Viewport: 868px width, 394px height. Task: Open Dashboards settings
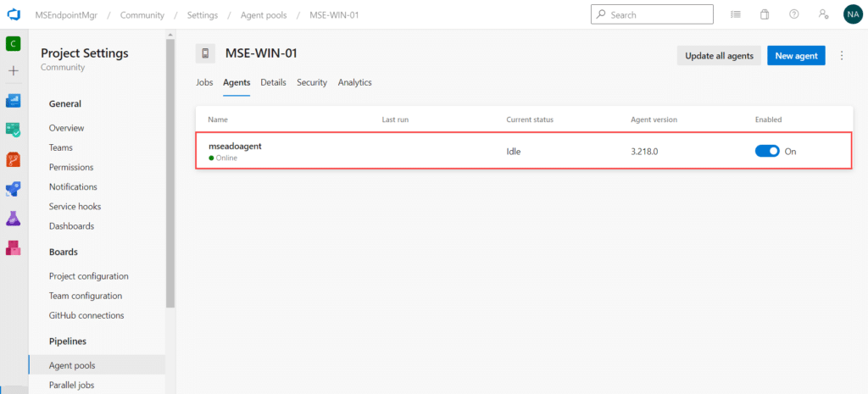71,226
